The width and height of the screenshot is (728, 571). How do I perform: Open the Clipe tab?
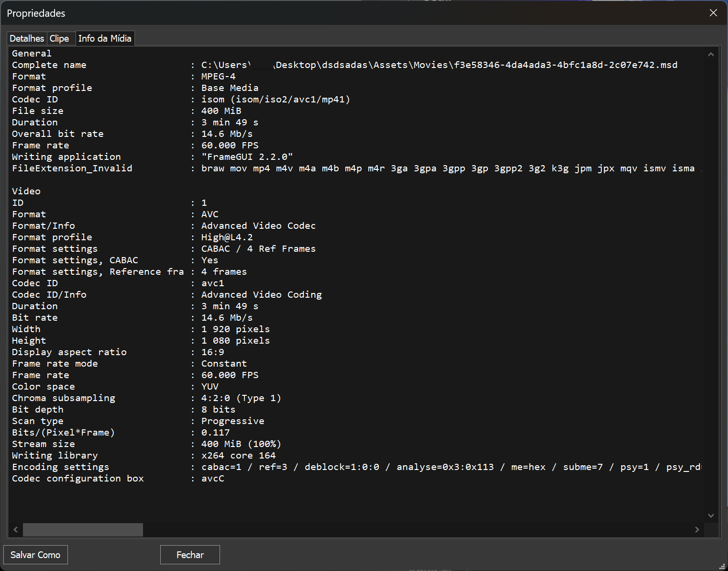point(59,39)
